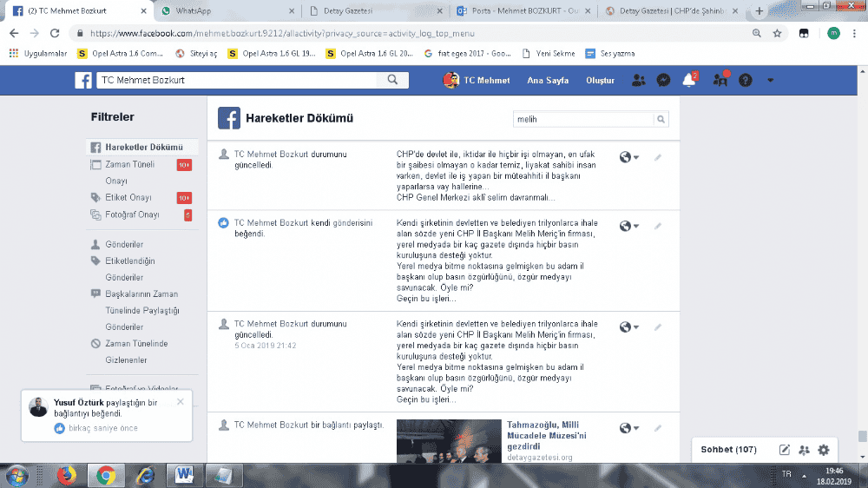Click browser forward arrow

(35, 33)
